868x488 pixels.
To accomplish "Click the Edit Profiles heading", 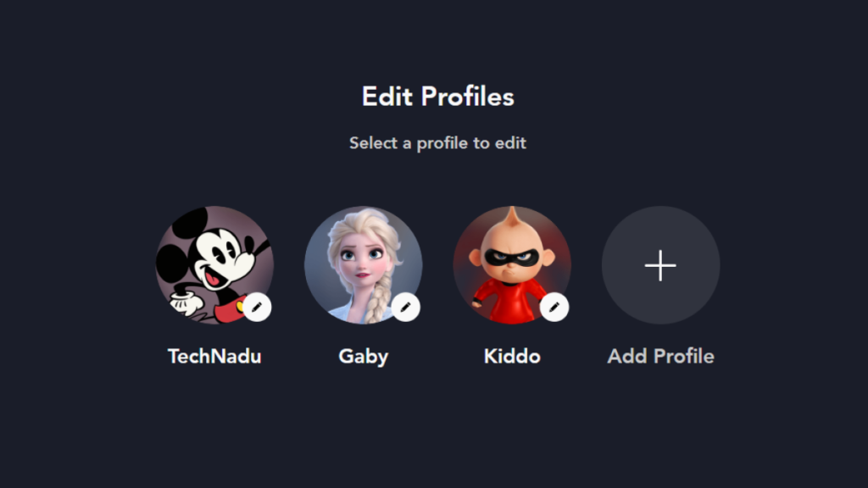I will pyautogui.click(x=438, y=97).
